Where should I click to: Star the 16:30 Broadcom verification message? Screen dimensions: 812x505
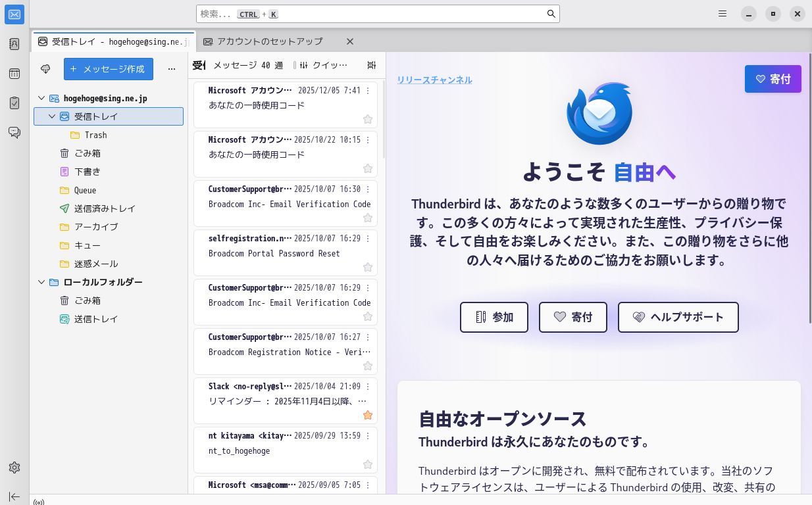(x=368, y=218)
